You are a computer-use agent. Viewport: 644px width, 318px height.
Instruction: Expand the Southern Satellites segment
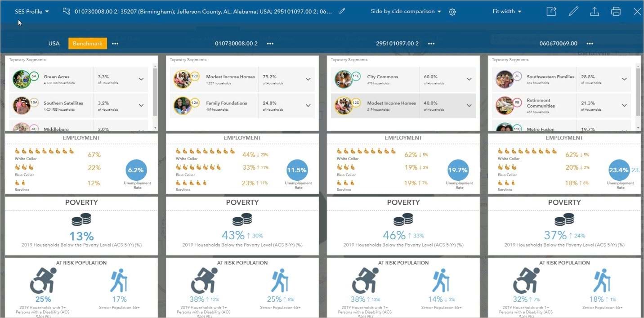point(141,106)
